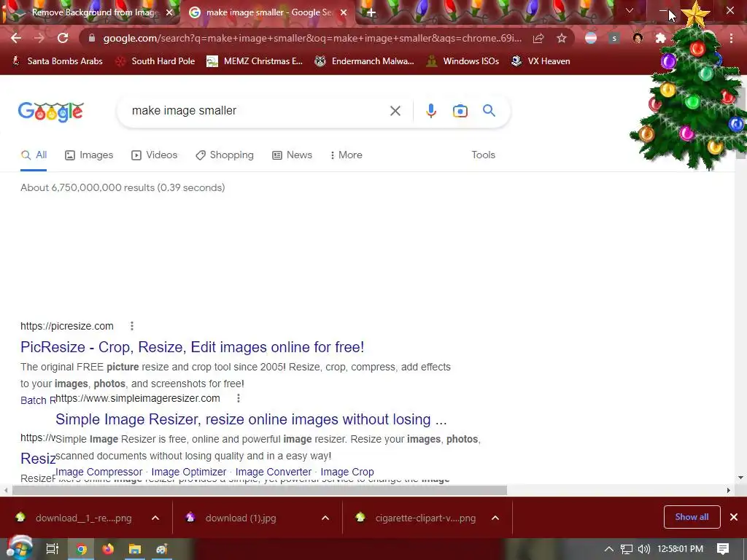
Task: Open the Action Center notifications icon
Action: point(723,549)
